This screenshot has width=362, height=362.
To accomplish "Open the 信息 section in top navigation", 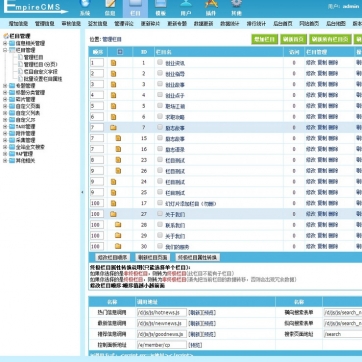I will 110,8.
